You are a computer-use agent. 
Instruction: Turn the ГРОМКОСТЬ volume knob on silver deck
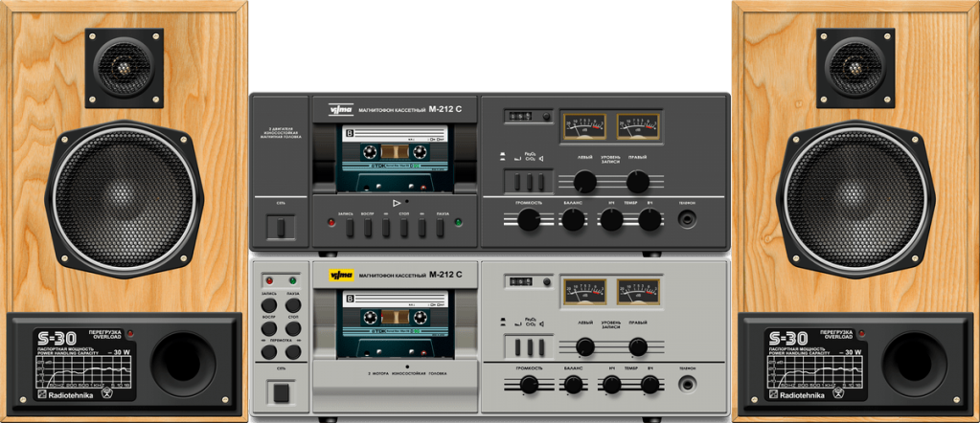[530, 385]
